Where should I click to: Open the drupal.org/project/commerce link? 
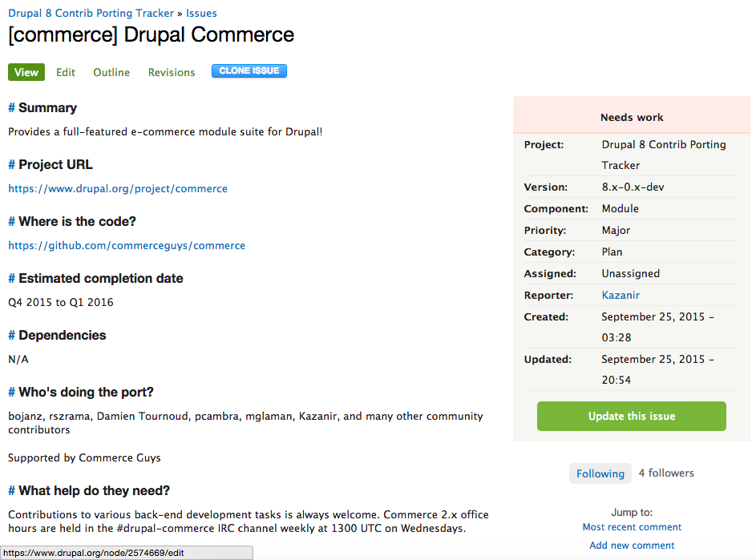coord(118,189)
